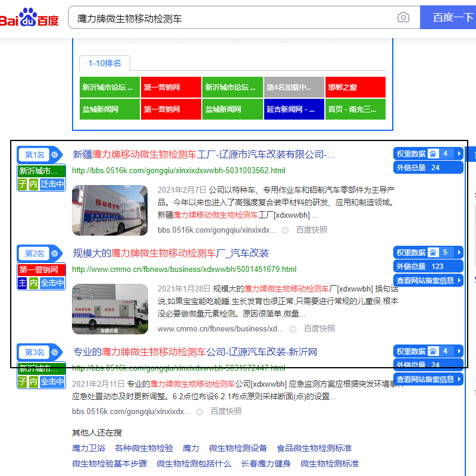Viewport: 476px width, 476px height.
Task: Open 查看网站备案信息 for third result
Action: pos(428,379)
